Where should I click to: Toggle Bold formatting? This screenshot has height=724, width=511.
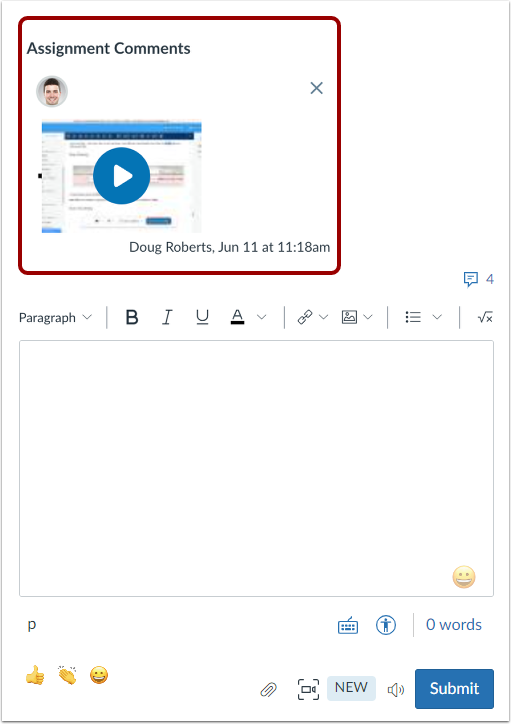(x=132, y=317)
